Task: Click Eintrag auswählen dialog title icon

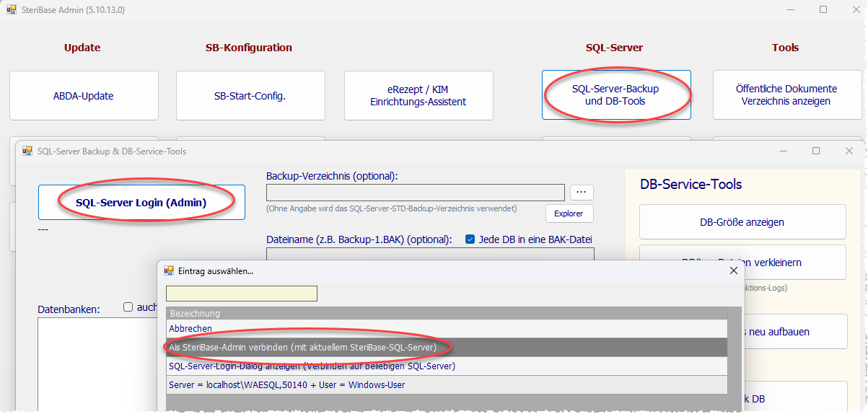Action: click(x=169, y=270)
